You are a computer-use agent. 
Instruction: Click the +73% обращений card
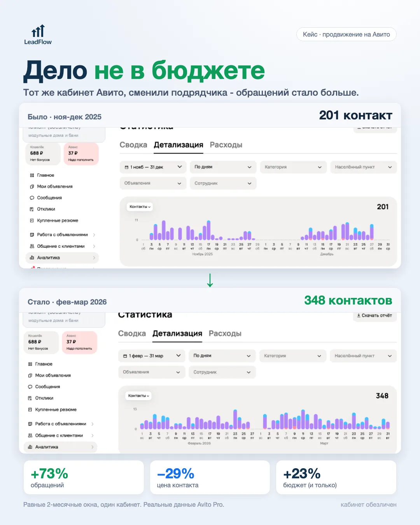point(84,478)
